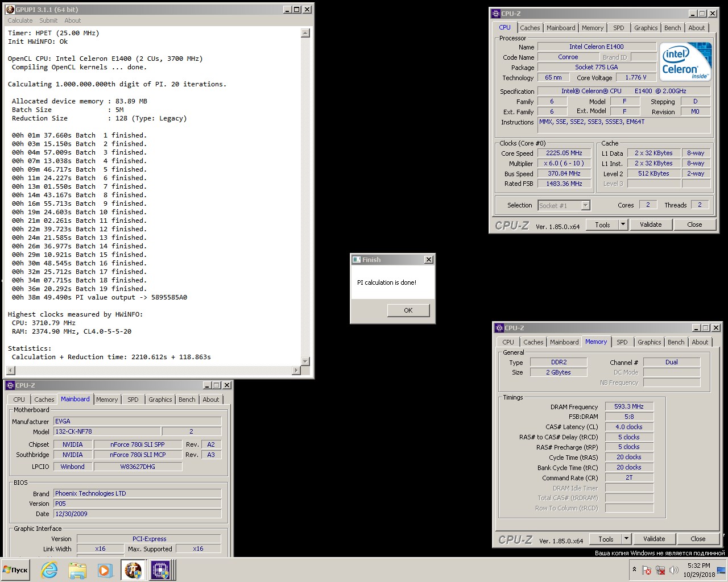Select the Core Voltage value 1.776 V
The image size is (728, 582).
point(636,78)
